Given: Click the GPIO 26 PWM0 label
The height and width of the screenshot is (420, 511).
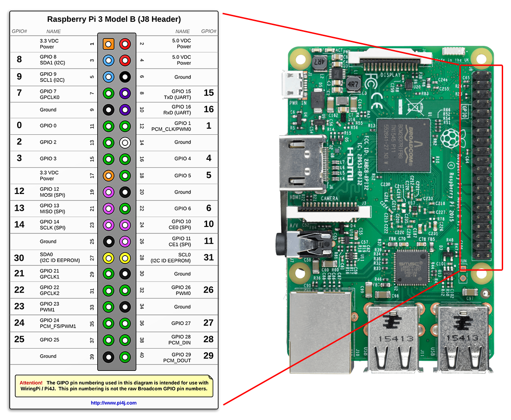Looking at the screenshot, I should tap(181, 290).
